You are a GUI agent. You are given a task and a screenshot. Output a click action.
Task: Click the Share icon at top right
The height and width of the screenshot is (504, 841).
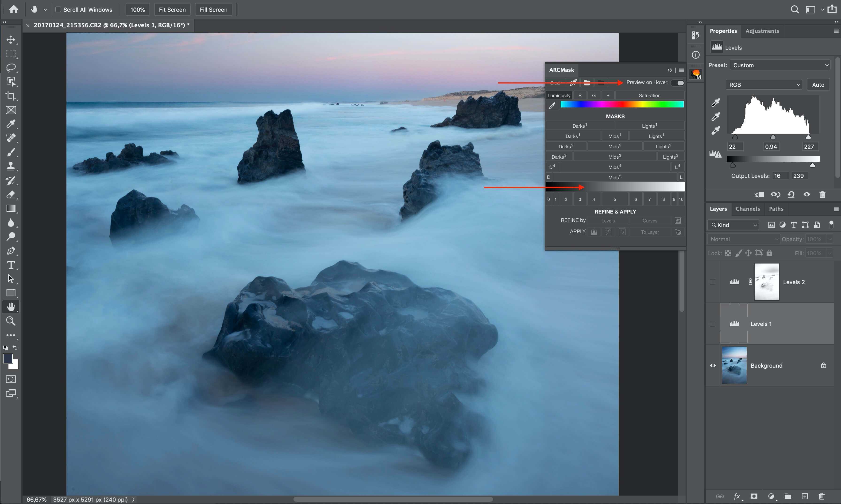click(x=832, y=9)
